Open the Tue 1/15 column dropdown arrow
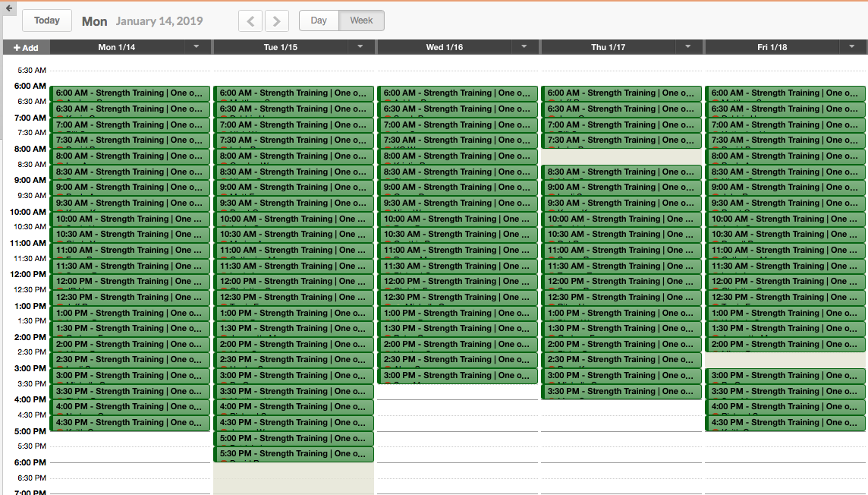868x495 pixels. pyautogui.click(x=361, y=47)
